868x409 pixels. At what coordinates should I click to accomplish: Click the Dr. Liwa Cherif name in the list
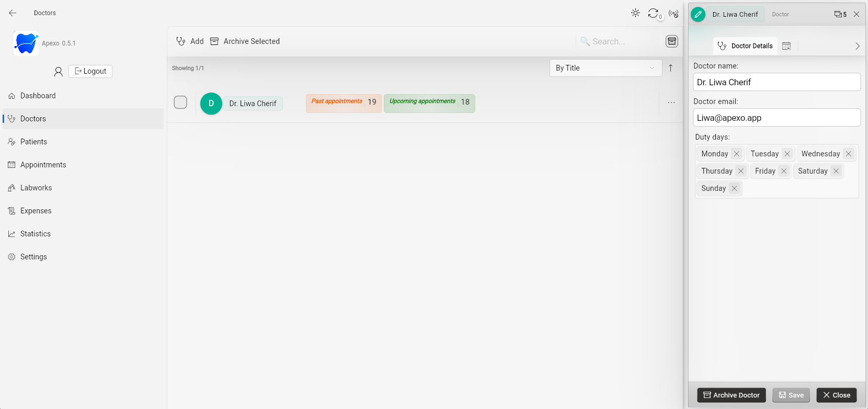click(x=253, y=104)
